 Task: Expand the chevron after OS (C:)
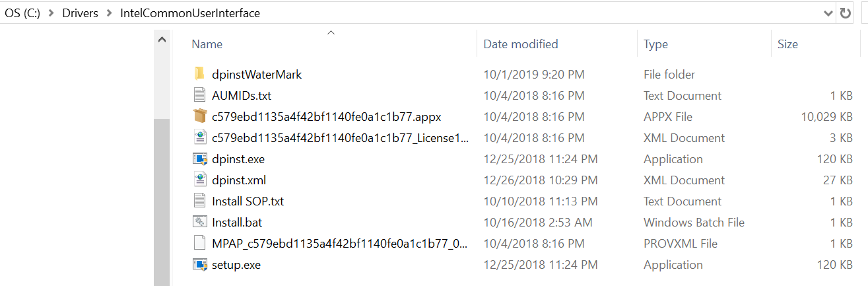(51, 13)
